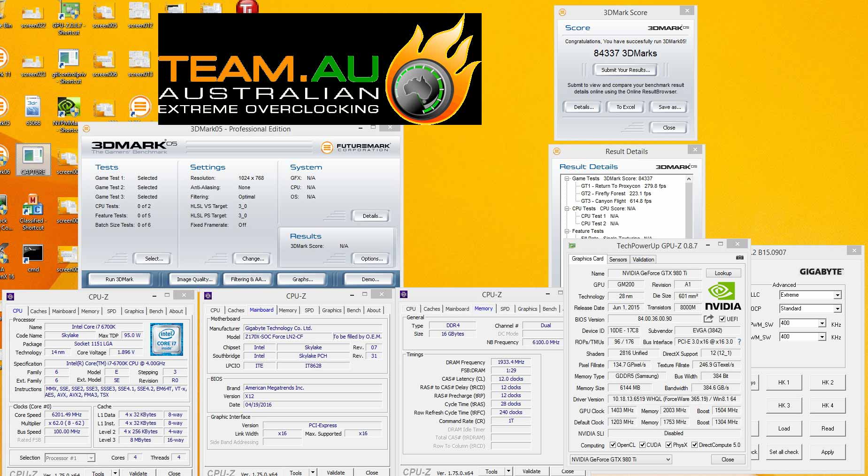Click the NVIDIA logo in GPU-Z
The width and height of the screenshot is (868, 476).
click(723, 297)
